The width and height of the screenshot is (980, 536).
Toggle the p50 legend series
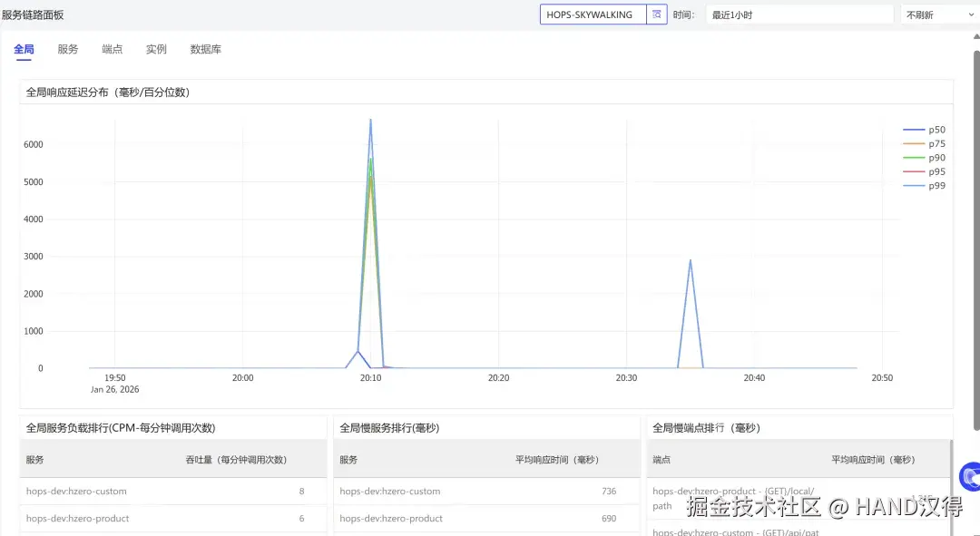925,130
